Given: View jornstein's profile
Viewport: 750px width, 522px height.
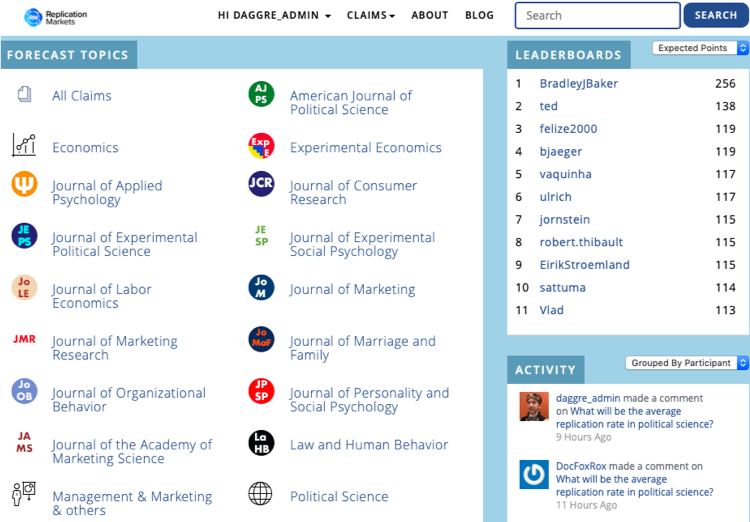Looking at the screenshot, I should pyautogui.click(x=564, y=219).
